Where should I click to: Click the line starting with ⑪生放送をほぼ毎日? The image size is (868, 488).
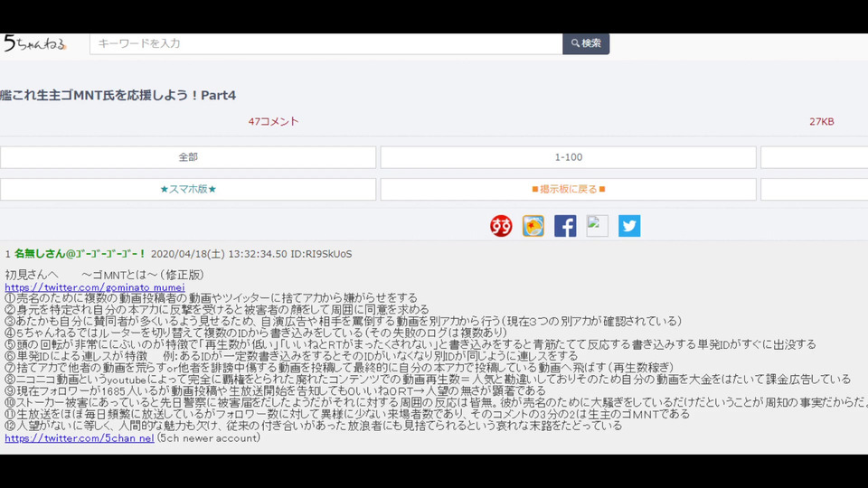[x=347, y=414]
